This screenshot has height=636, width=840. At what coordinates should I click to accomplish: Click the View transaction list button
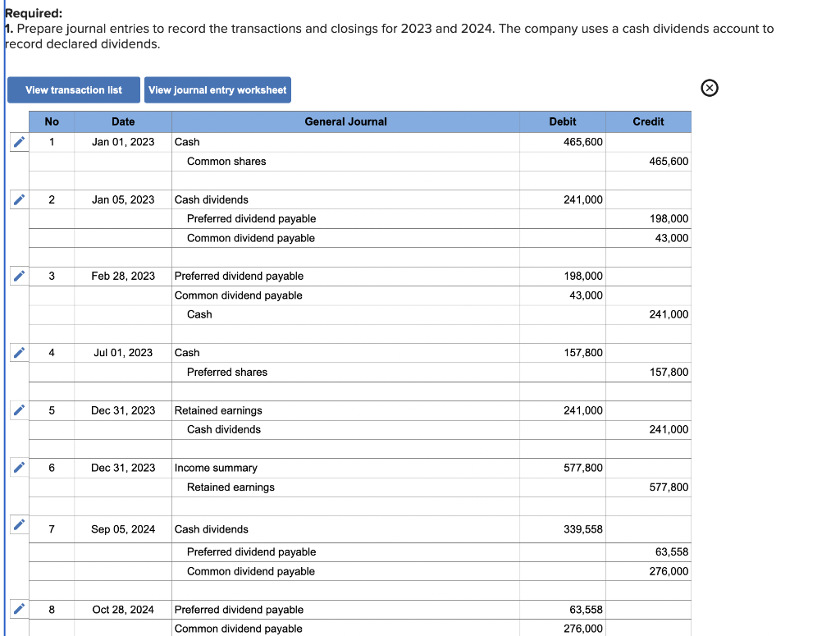pos(73,89)
